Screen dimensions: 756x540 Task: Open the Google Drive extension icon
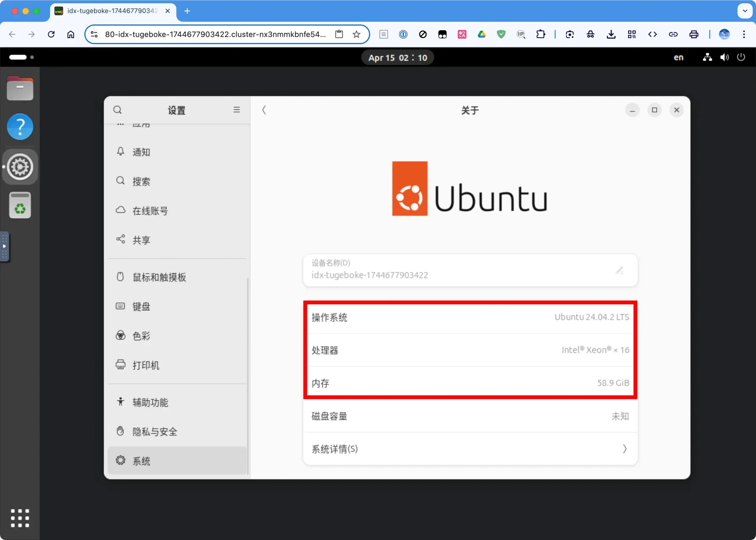[x=482, y=34]
